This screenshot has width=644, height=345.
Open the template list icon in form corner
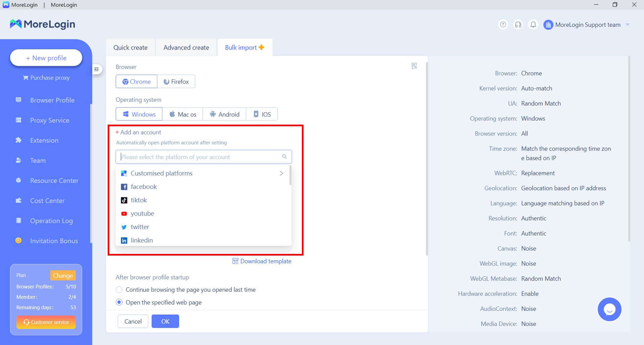point(414,66)
